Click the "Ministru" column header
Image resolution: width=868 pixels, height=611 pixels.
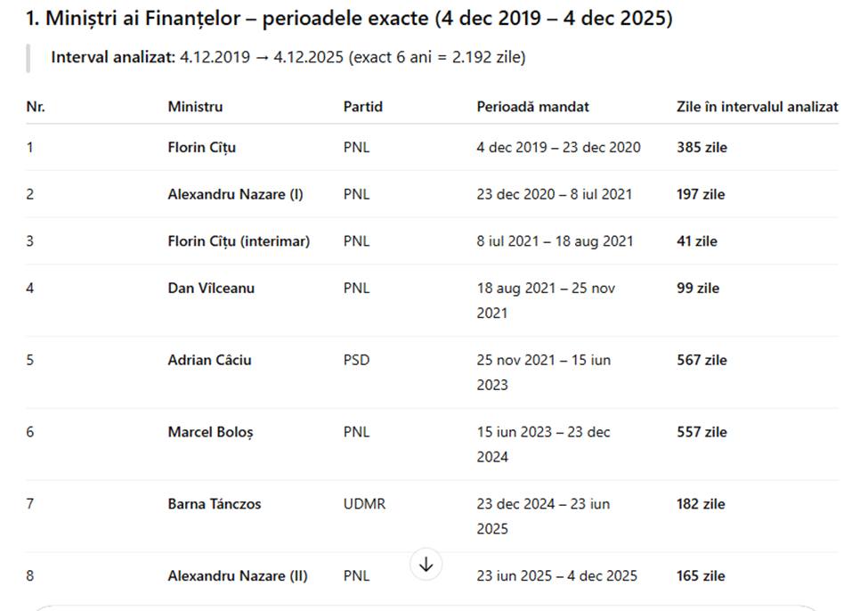tap(195, 107)
